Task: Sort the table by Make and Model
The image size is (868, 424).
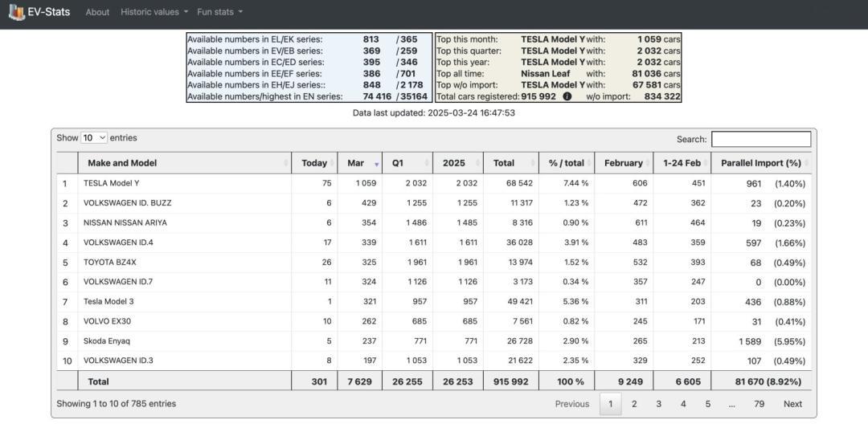Action: 184,163
